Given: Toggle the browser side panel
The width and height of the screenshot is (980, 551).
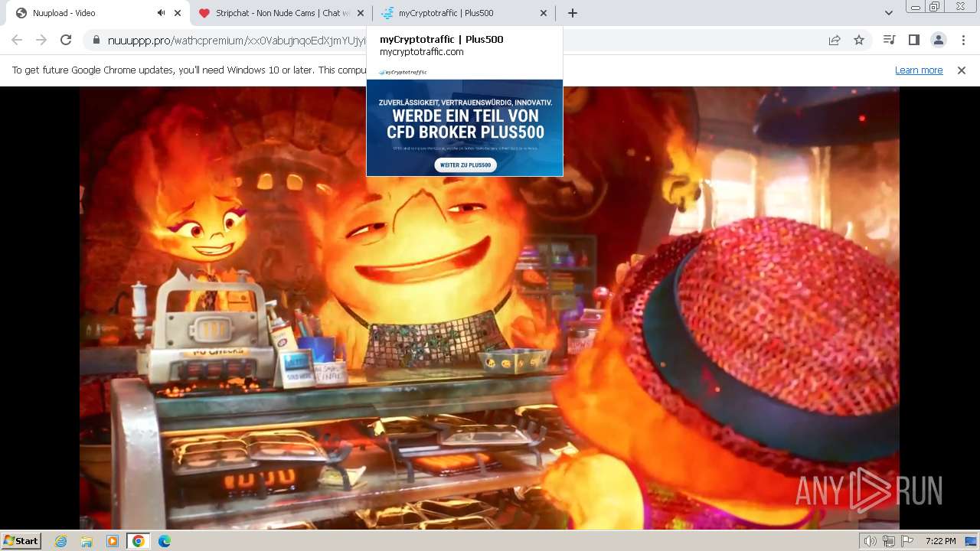Looking at the screenshot, I should pos(913,40).
